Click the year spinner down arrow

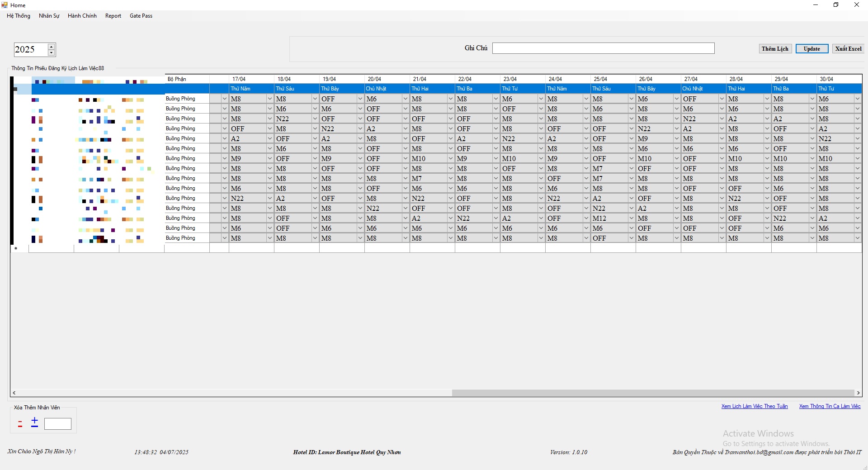[x=52, y=52]
